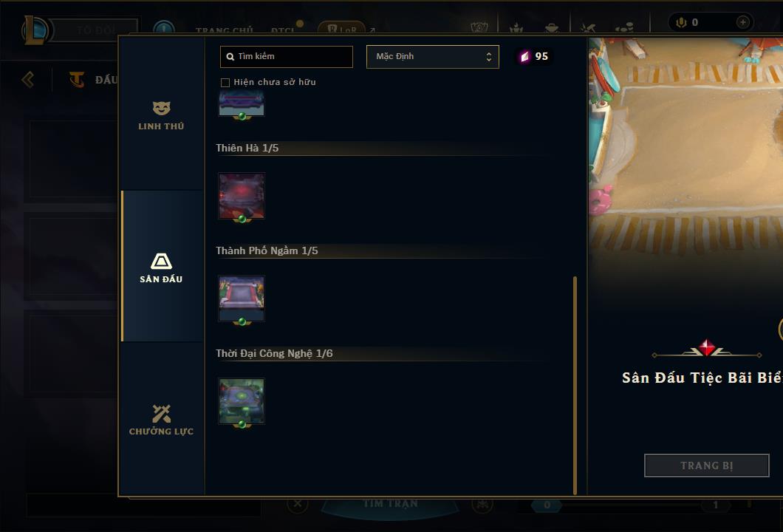Open the Linh Thú category icon
This screenshot has width=783, height=532.
(x=161, y=108)
